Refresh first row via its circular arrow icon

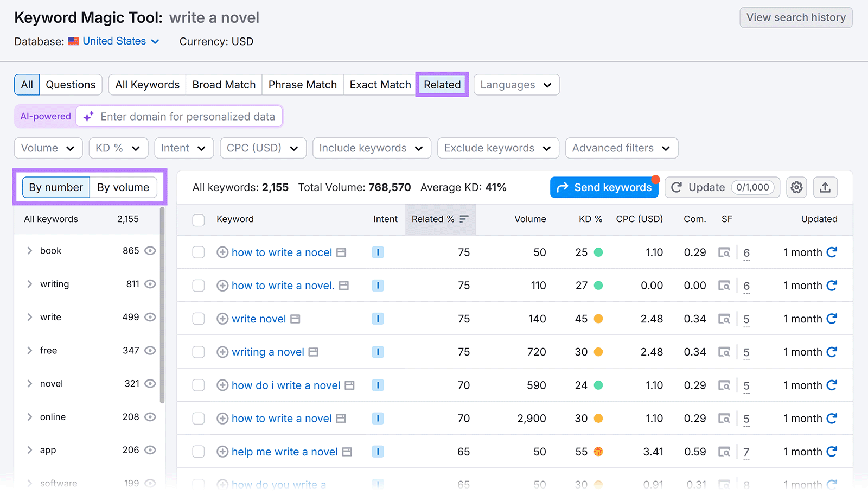pyautogui.click(x=832, y=252)
